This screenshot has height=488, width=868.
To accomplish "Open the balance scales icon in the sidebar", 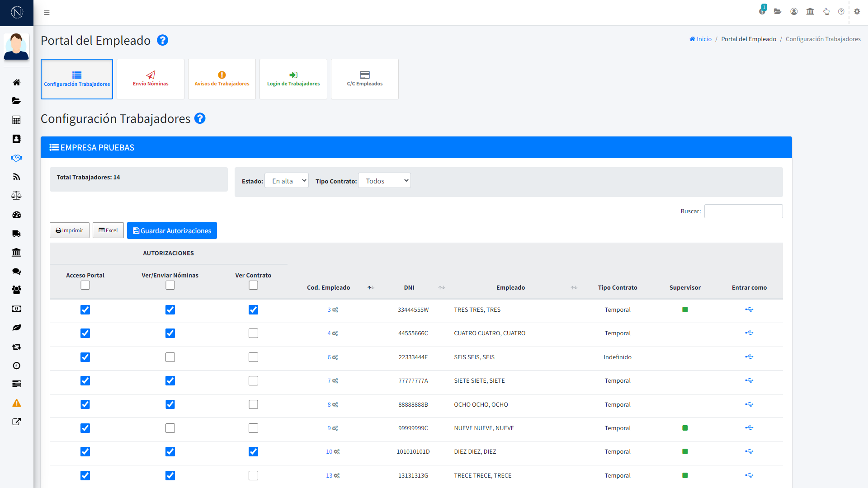I will tap(17, 195).
